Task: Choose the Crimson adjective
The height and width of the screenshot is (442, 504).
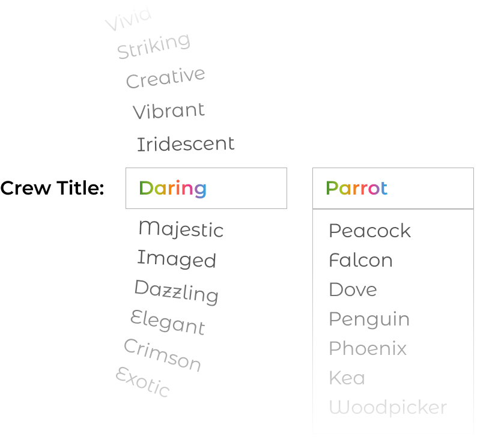Action: point(162,355)
